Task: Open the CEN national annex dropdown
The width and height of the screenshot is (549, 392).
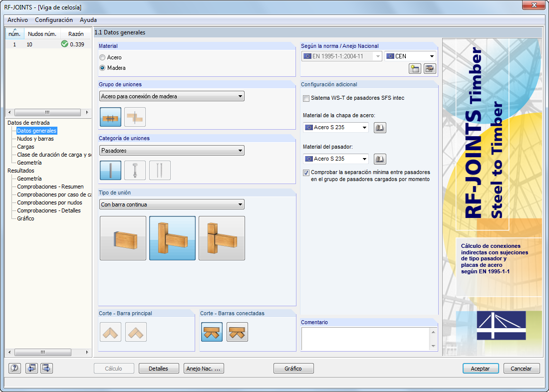Action: pyautogui.click(x=410, y=56)
